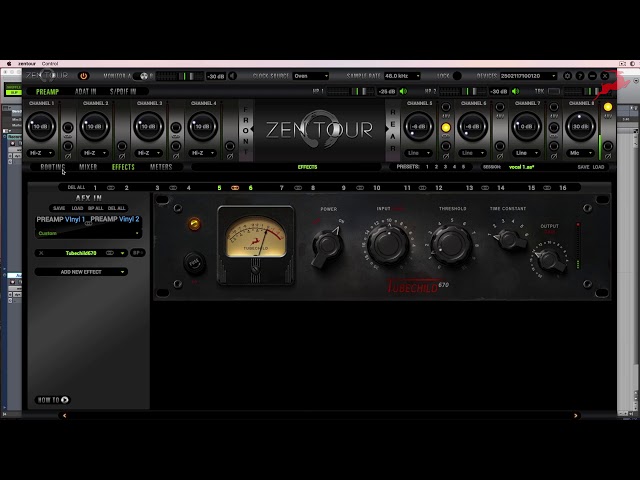Click the link icon between AFX channels 15 and 16
640x480 pixels.
click(x=547, y=188)
